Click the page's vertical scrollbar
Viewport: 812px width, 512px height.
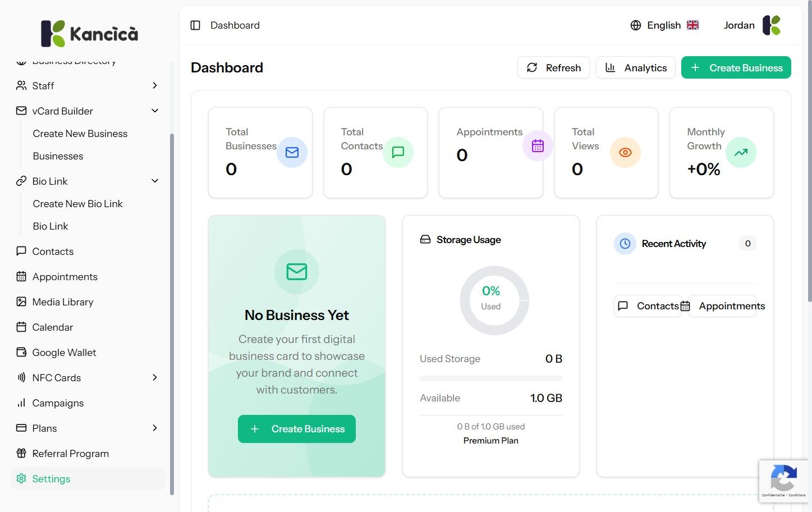point(809,152)
